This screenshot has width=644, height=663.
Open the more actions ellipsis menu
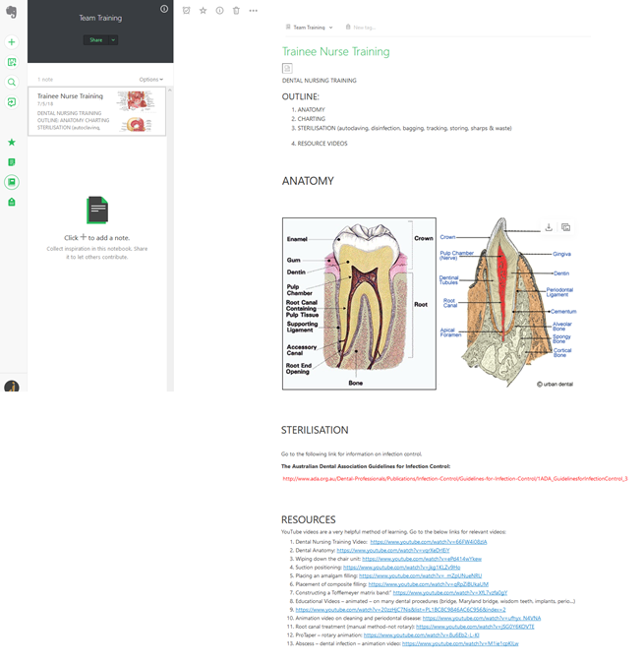253,11
